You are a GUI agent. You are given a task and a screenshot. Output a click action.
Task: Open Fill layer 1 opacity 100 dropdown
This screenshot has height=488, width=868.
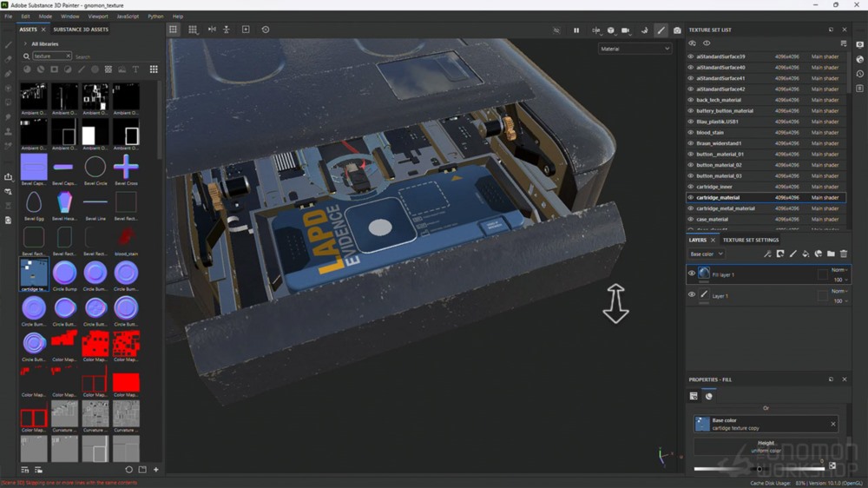(x=841, y=280)
